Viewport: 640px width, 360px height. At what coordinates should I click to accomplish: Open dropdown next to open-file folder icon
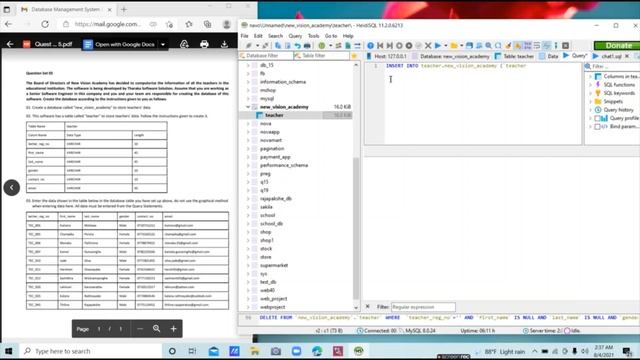(x=462, y=46)
